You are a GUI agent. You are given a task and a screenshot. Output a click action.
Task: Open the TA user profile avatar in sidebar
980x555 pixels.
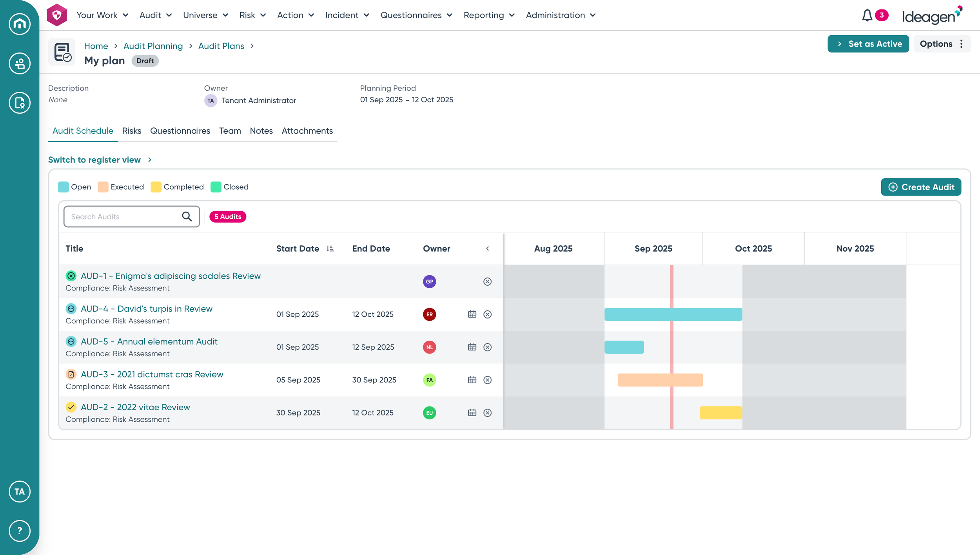point(20,492)
